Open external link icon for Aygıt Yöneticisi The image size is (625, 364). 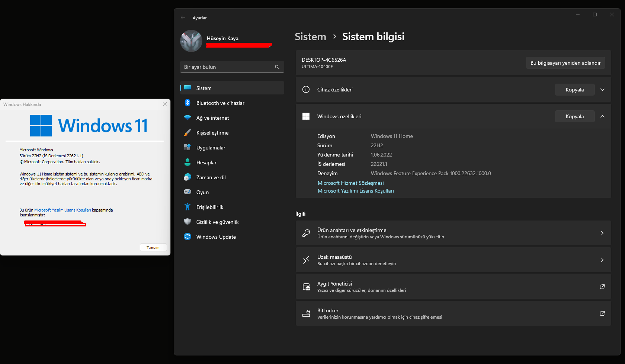(x=602, y=287)
